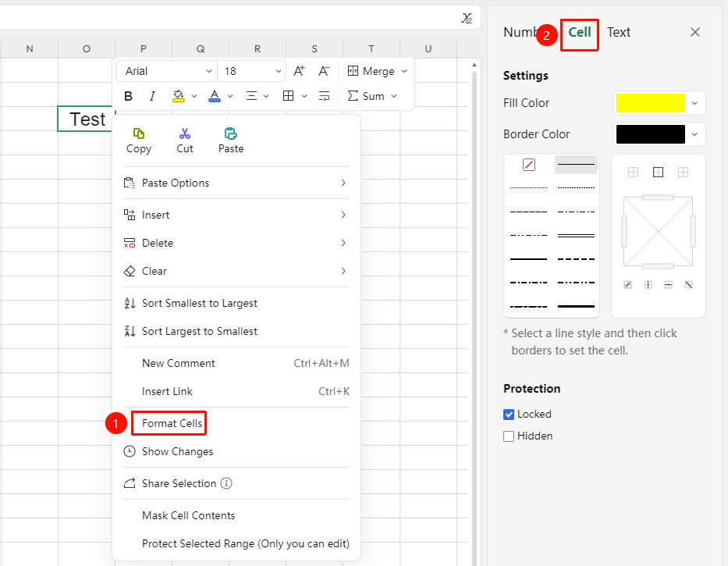Toggle italic in the mini toolbar

[x=152, y=96]
